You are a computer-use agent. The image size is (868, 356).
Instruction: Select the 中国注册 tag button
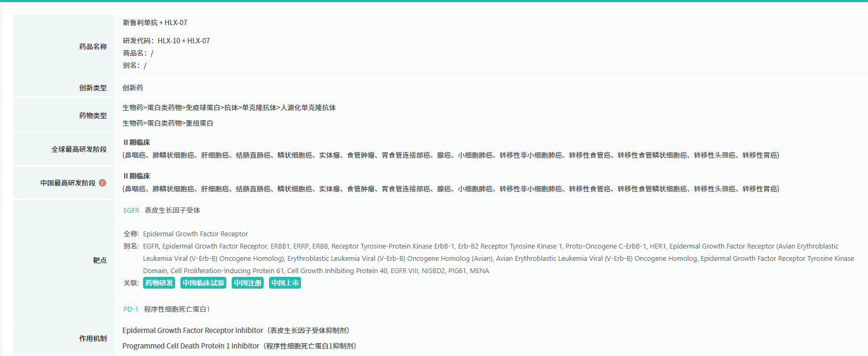[x=248, y=283]
